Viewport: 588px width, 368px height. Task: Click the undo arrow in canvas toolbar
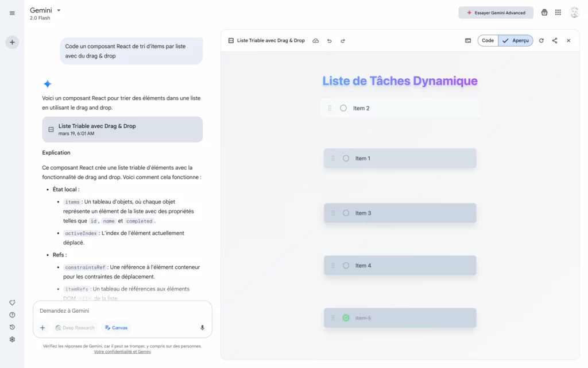329,41
